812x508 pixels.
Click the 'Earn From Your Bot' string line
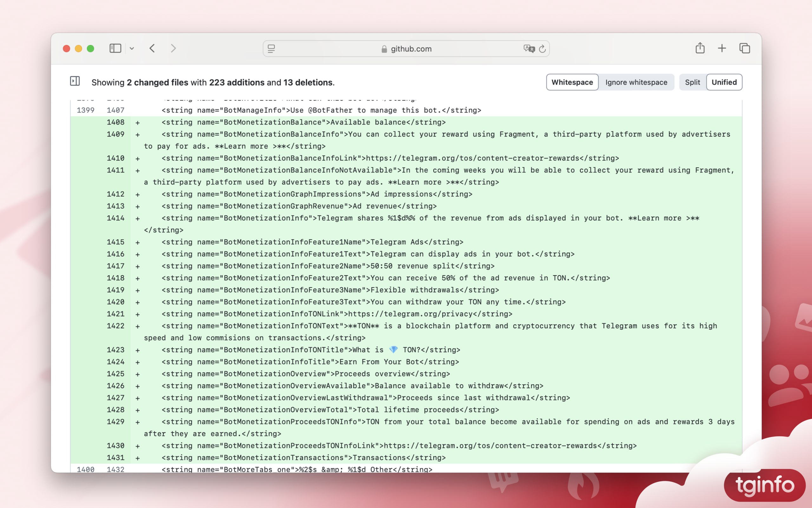click(310, 362)
